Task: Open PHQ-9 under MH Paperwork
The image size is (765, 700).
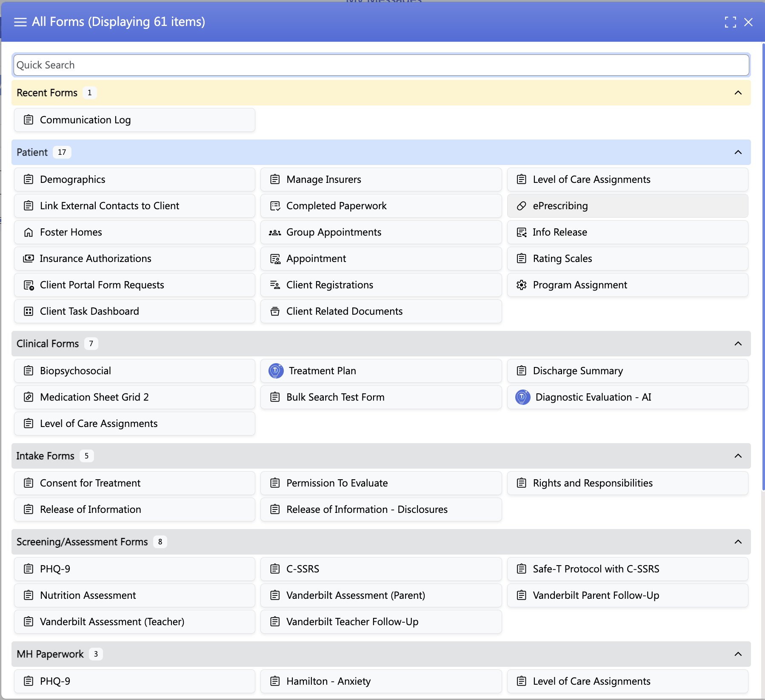Action: [x=134, y=681]
